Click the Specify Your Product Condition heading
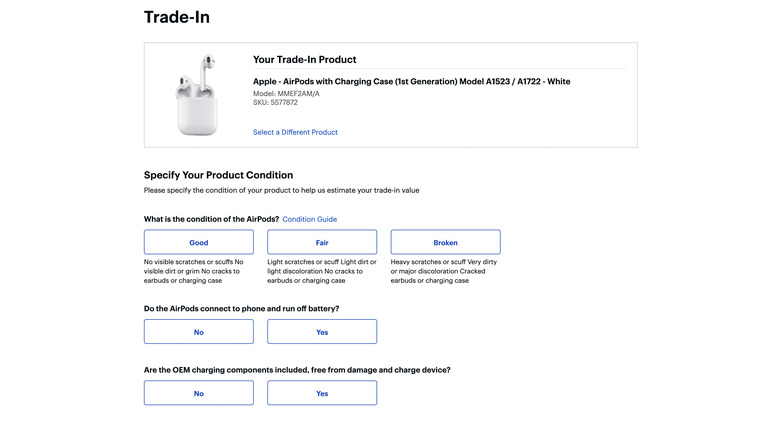The image size is (780, 438). [x=218, y=175]
